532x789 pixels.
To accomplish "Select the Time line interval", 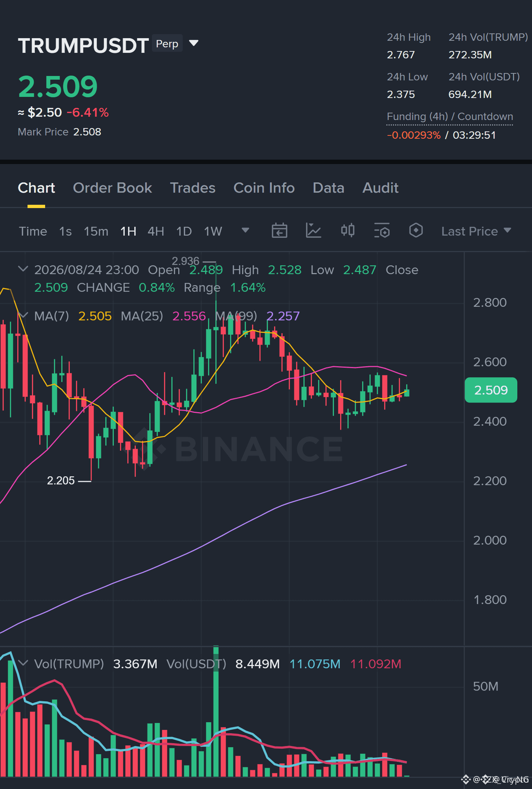I will (33, 231).
